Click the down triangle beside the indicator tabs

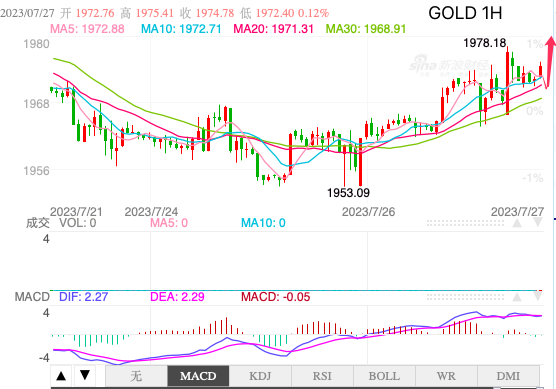coord(85,376)
